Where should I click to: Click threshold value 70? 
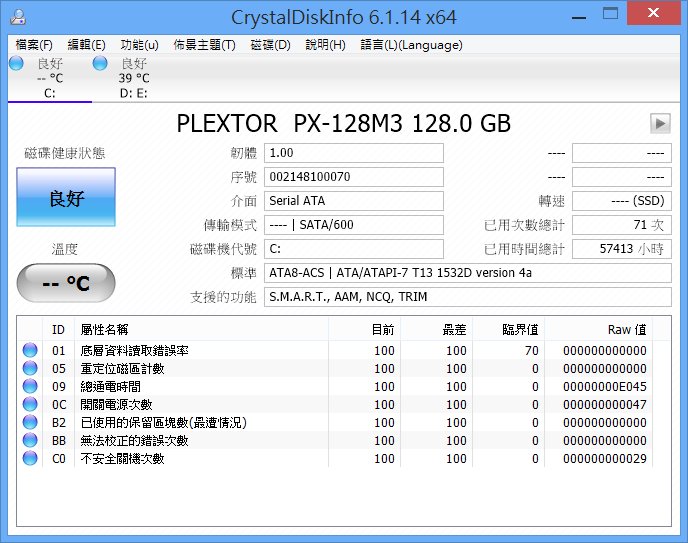[x=531, y=350]
